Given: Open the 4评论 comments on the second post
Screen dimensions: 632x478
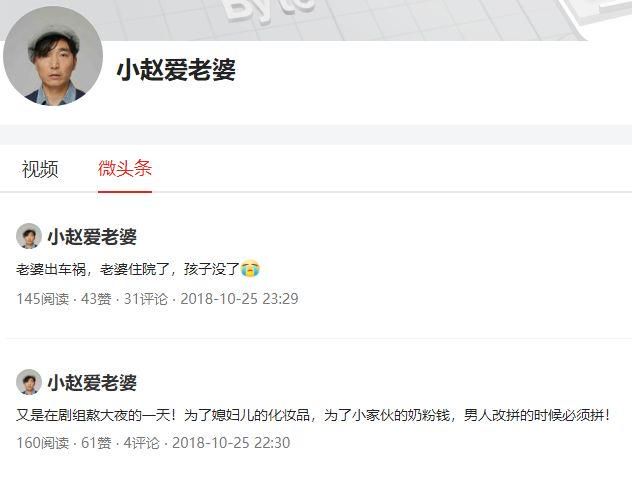Looking at the screenshot, I should click(x=141, y=443).
